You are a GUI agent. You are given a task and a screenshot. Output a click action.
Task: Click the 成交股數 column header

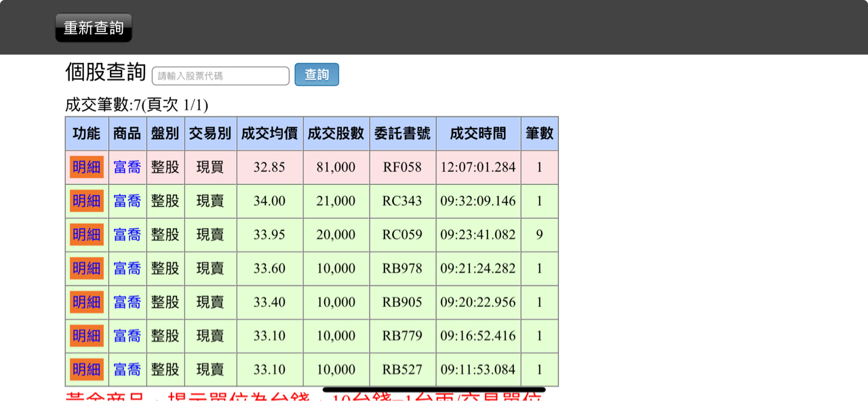click(x=336, y=133)
